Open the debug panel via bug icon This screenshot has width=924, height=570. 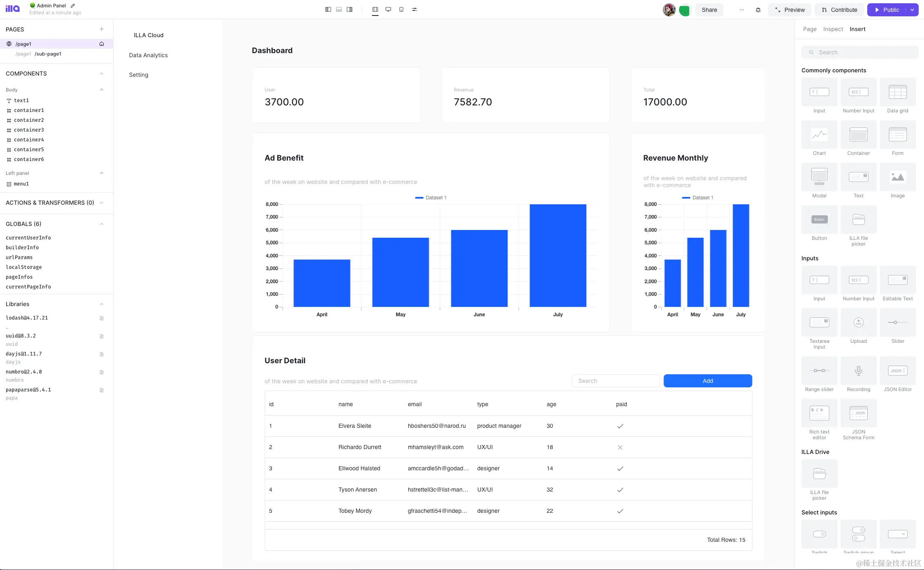[x=758, y=9]
